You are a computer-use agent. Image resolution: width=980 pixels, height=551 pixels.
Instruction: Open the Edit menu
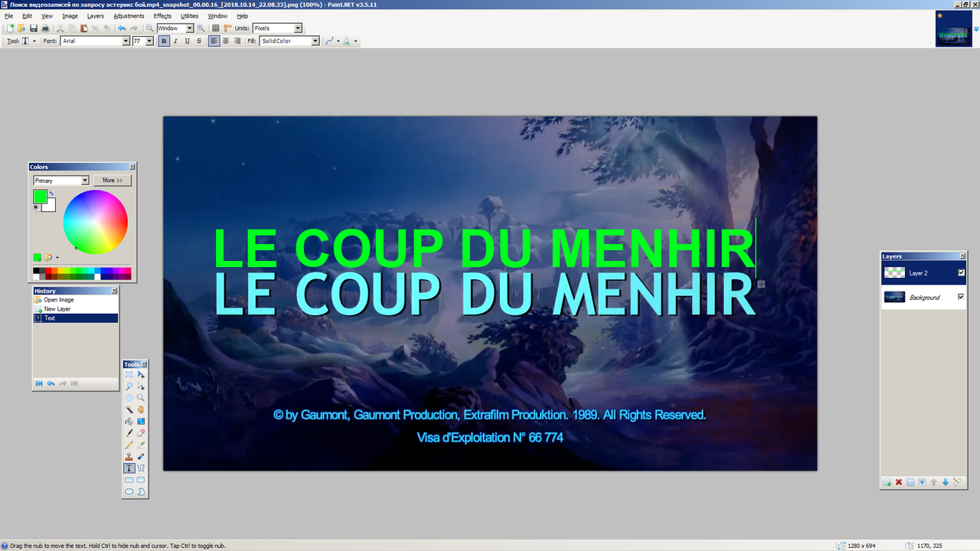(27, 16)
